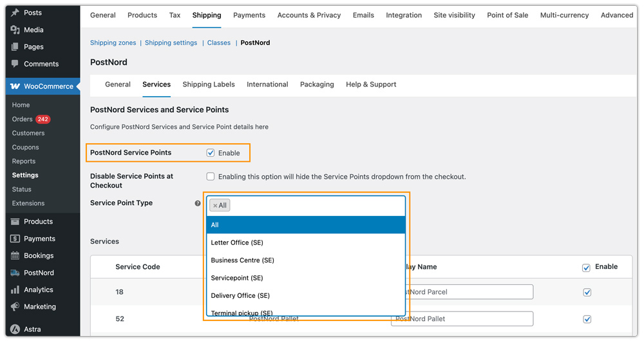644x343 pixels.
Task: Click the Marketing megaphone icon
Action: point(15,306)
